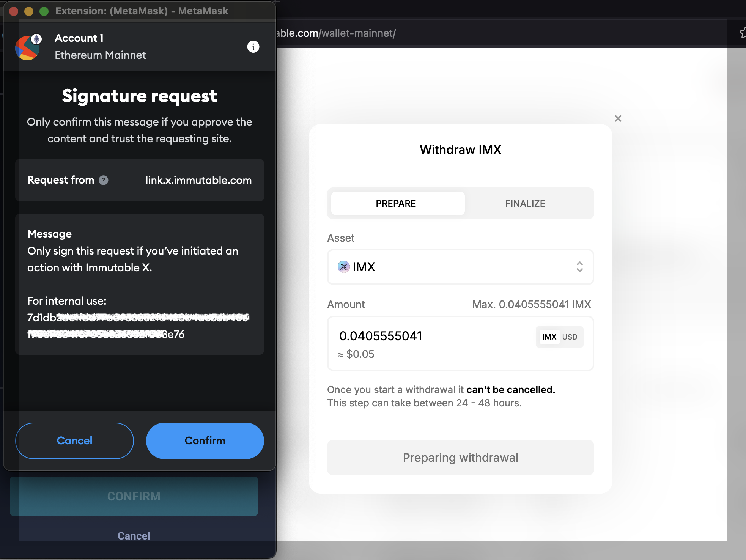Confirm the MetaMask signature request
Viewport: 746px width, 560px height.
pyautogui.click(x=205, y=440)
